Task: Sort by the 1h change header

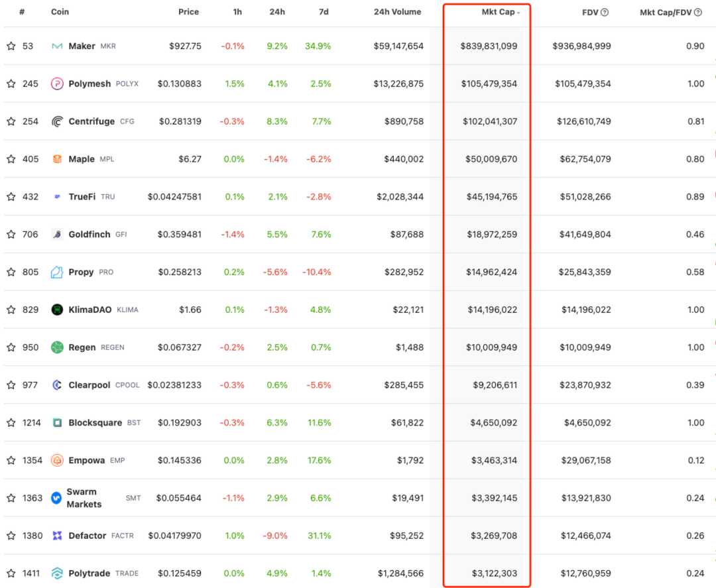Action: pyautogui.click(x=237, y=12)
